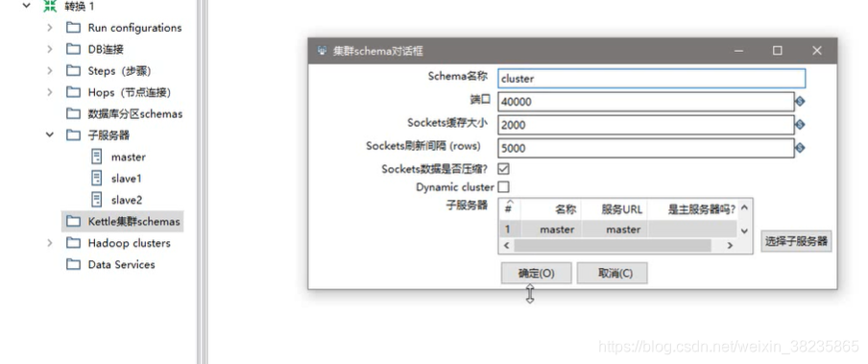Click the 子服务器 folder icon
868x364 pixels.
[x=73, y=135]
